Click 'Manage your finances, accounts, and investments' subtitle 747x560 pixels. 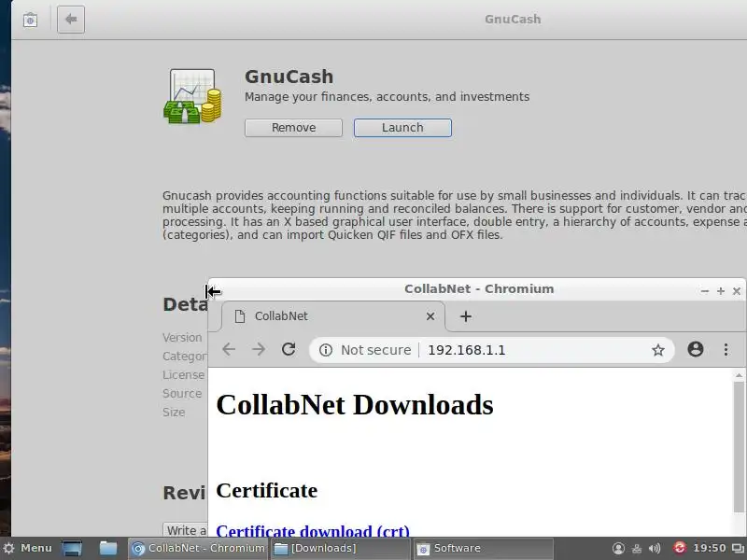pyautogui.click(x=387, y=97)
